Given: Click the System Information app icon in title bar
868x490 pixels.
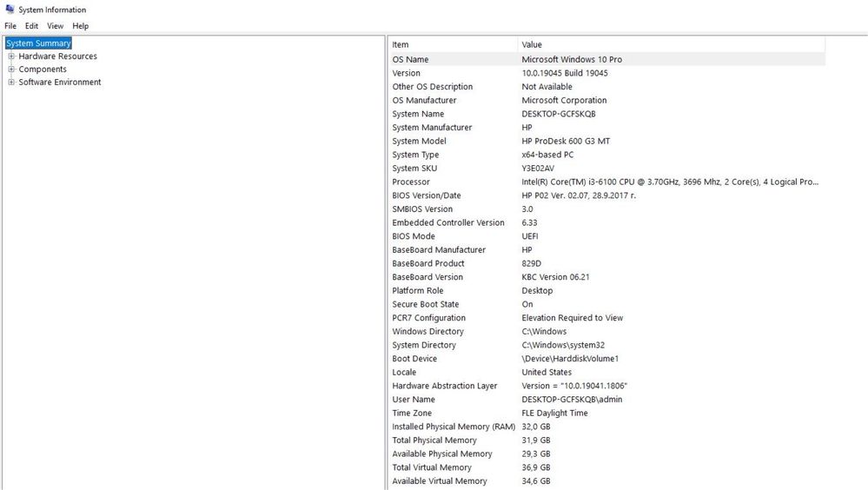Looking at the screenshot, I should point(10,10).
